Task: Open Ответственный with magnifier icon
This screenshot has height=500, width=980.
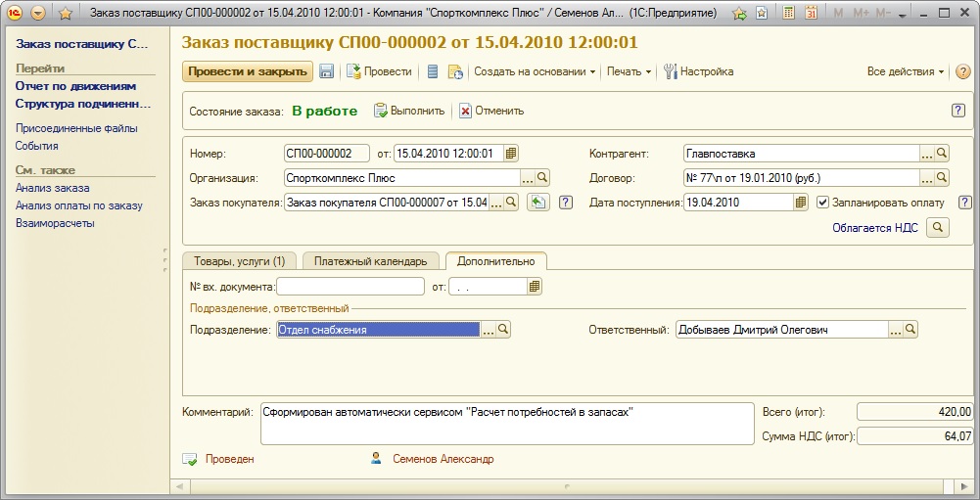Action: point(910,330)
